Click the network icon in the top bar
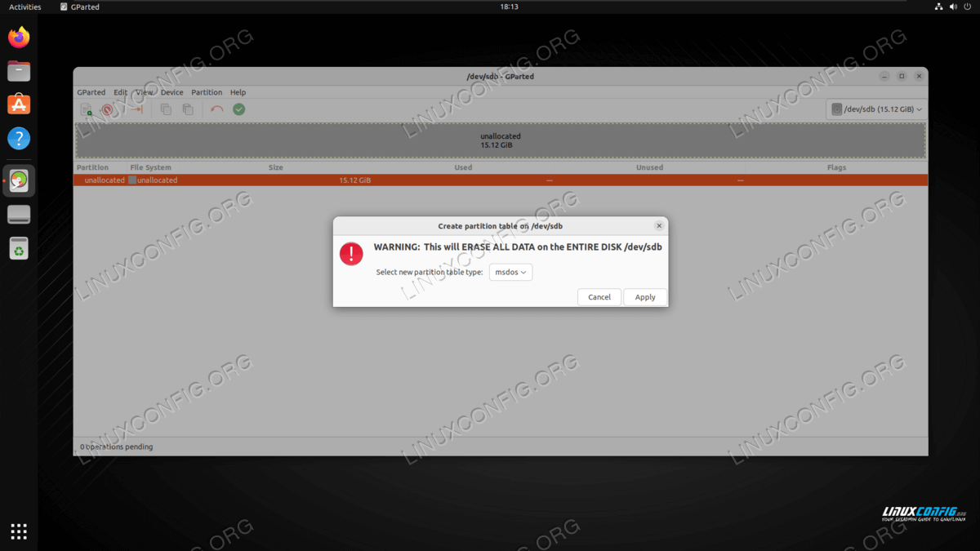The height and width of the screenshot is (551, 980). tap(939, 7)
